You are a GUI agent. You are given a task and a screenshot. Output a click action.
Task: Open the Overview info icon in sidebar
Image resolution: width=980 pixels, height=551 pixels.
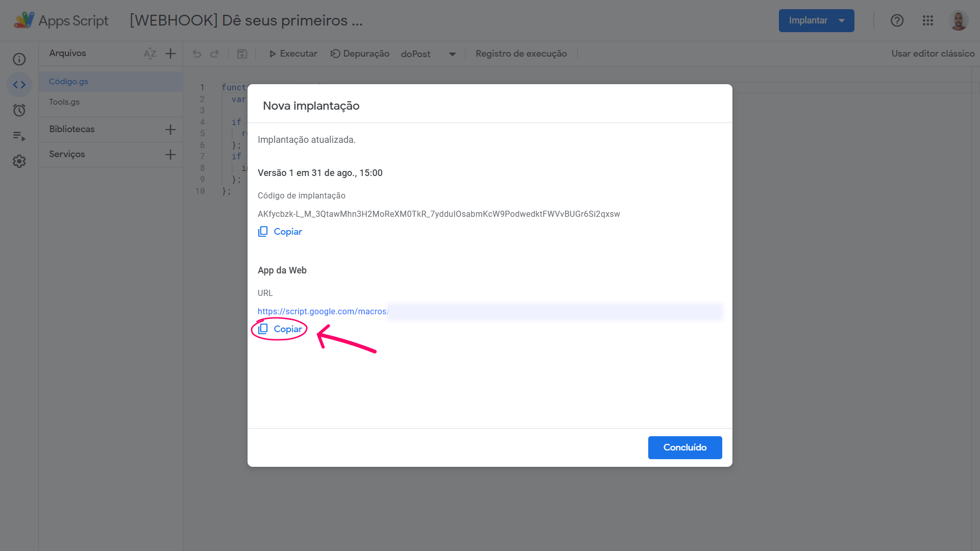coord(19,59)
